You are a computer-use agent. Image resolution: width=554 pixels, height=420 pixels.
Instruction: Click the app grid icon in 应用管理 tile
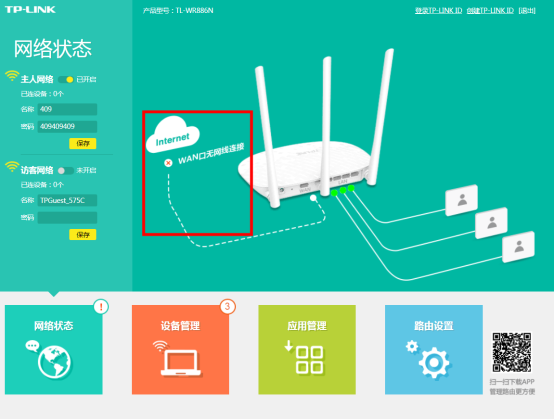pos(305,357)
